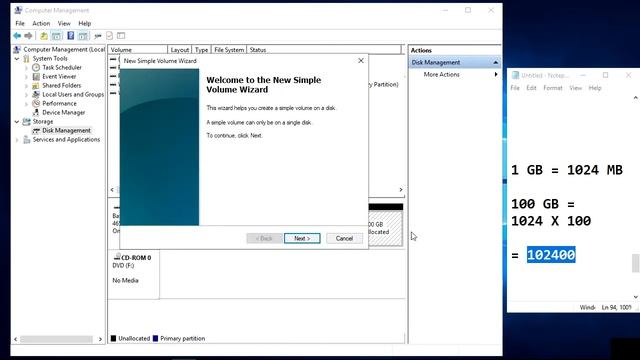Click the black Unallocated legend swatch

point(113,338)
